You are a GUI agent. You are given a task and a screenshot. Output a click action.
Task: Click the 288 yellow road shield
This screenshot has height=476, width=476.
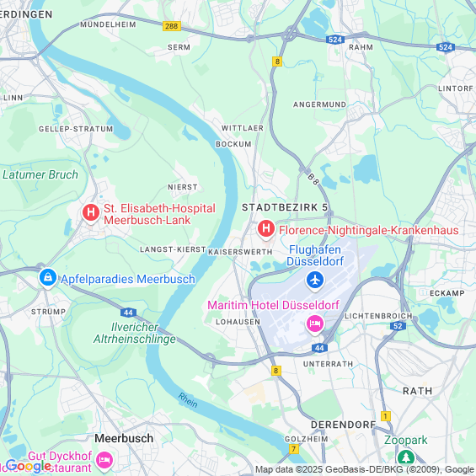(x=172, y=26)
